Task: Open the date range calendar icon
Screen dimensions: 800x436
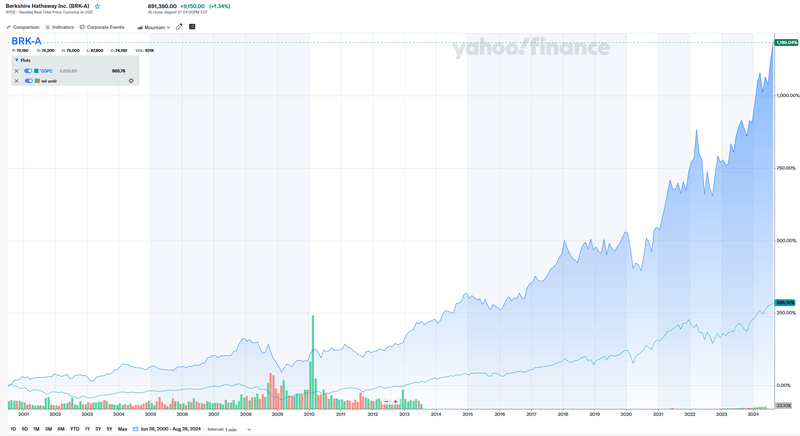Action: pyautogui.click(x=135, y=429)
